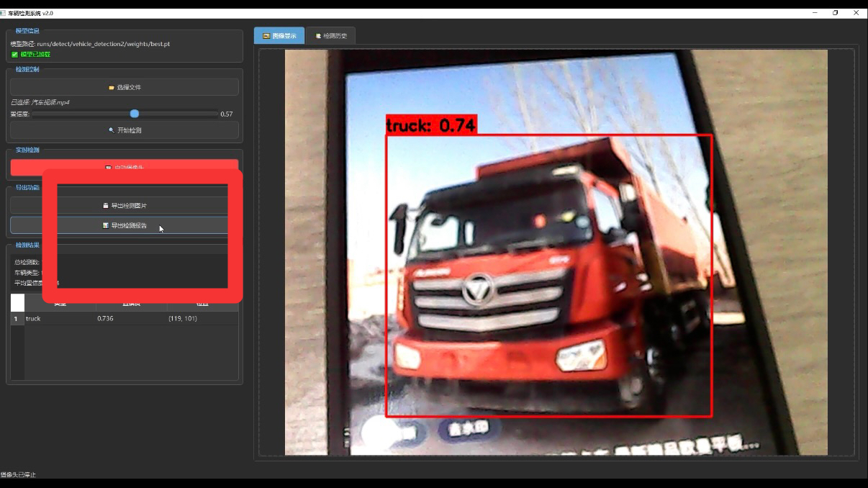Click the 选择文件 button
This screenshot has width=868, height=488.
(124, 87)
